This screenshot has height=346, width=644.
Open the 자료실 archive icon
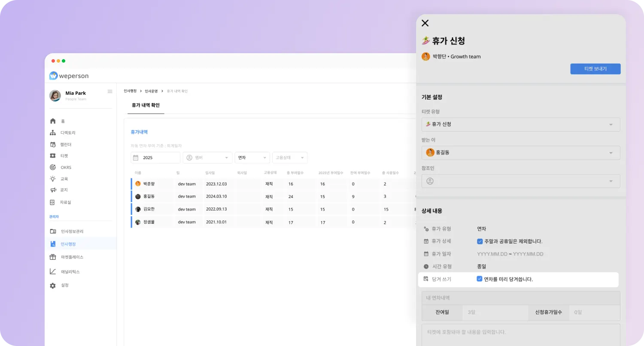[52, 202]
